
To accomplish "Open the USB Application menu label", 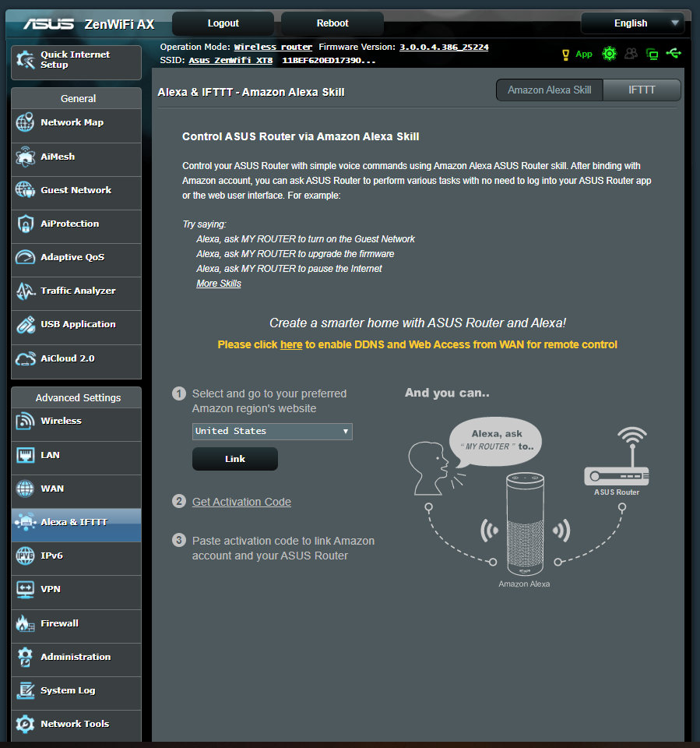I will pos(78,324).
